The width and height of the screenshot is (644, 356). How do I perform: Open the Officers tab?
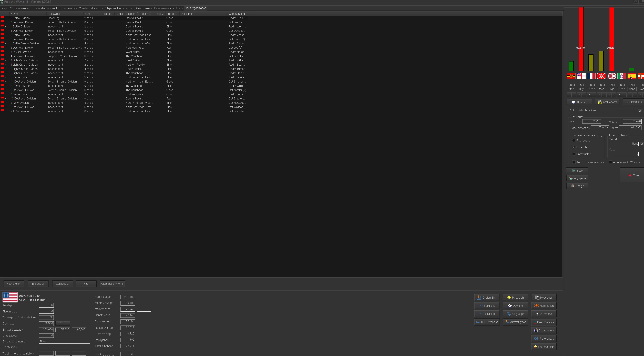click(178, 8)
